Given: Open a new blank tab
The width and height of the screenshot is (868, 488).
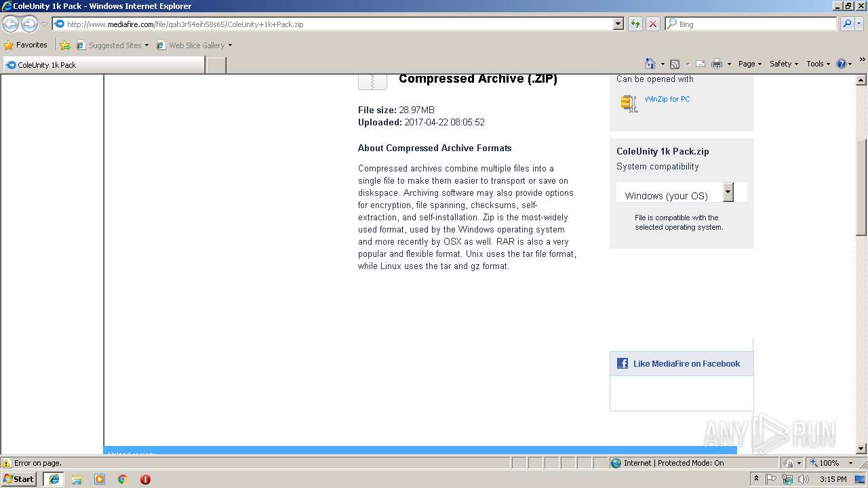Looking at the screenshot, I should click(x=216, y=65).
